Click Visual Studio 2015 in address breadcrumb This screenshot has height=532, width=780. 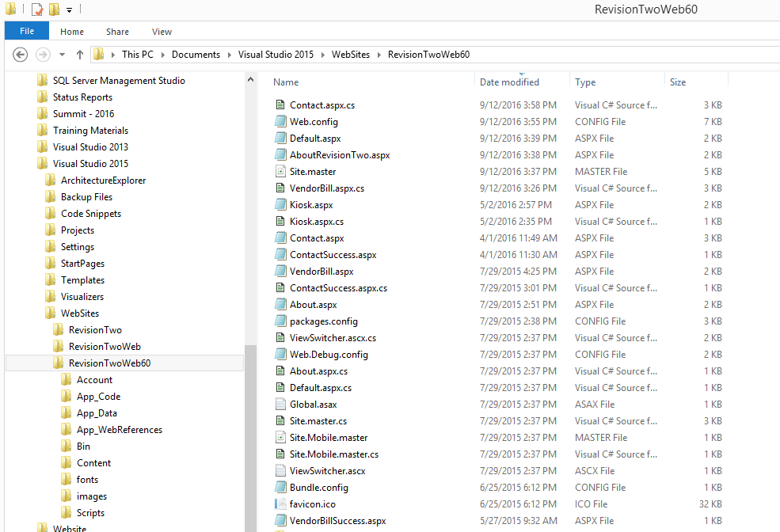pos(276,54)
